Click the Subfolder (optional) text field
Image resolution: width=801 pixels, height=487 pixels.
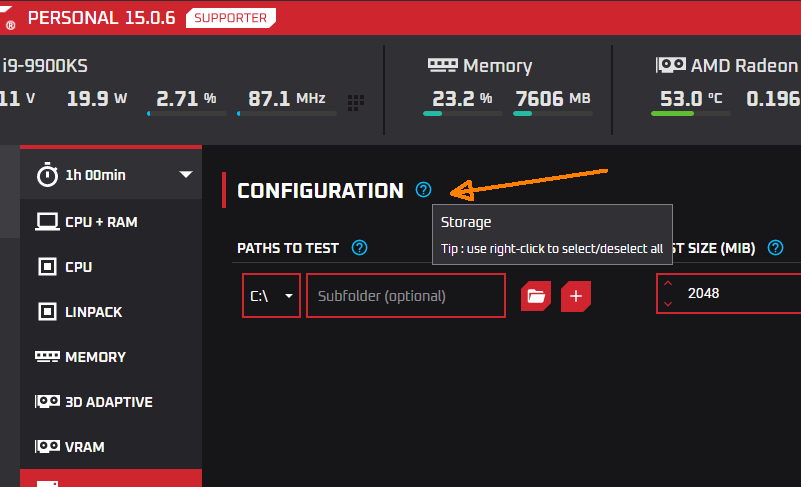[405, 296]
